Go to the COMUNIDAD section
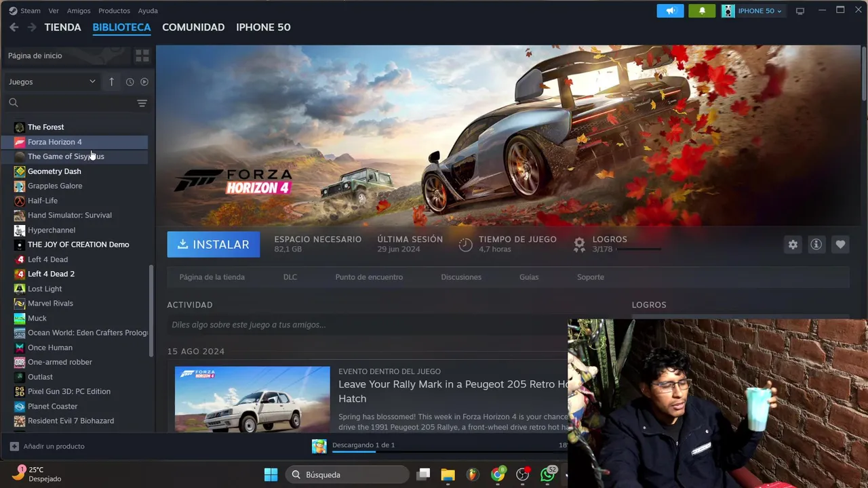The height and width of the screenshot is (488, 868). 193,27
